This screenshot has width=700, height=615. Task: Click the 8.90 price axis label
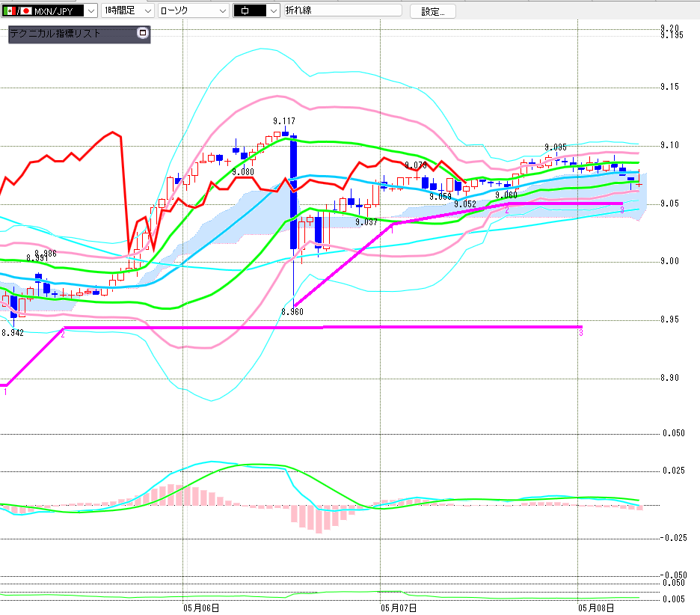[669, 378]
